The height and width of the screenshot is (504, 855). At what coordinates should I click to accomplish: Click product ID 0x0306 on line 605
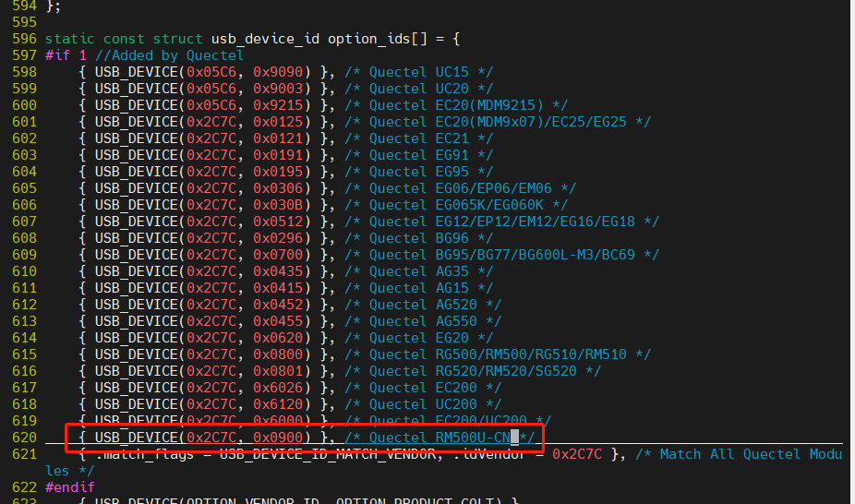tap(278, 188)
